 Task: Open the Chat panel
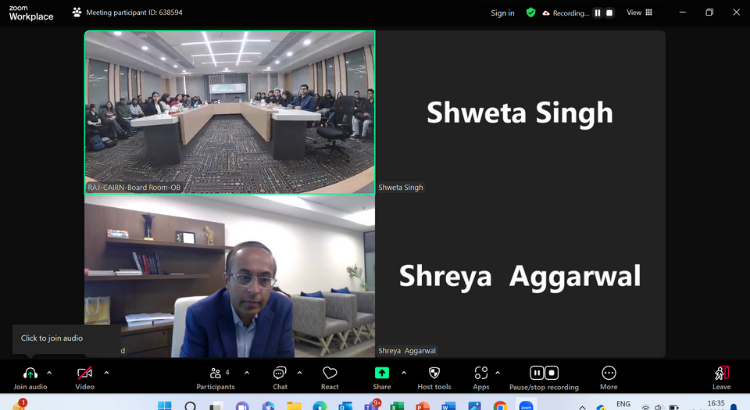coord(280,373)
